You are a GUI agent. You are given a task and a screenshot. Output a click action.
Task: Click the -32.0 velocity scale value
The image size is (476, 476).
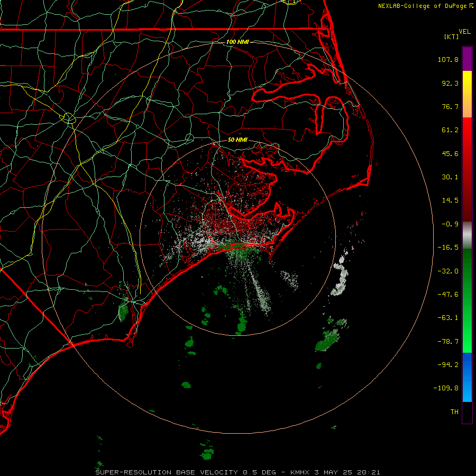point(448,271)
